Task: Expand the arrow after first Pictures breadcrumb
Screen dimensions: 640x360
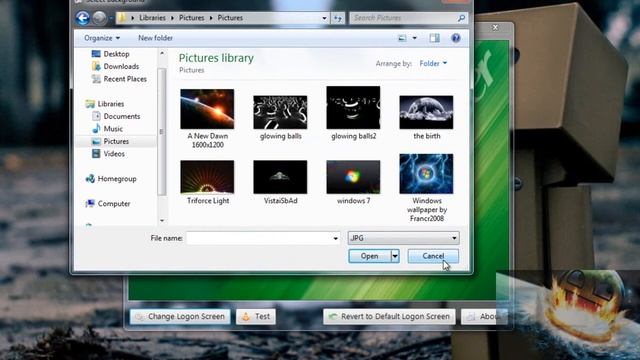Action: click(211, 18)
